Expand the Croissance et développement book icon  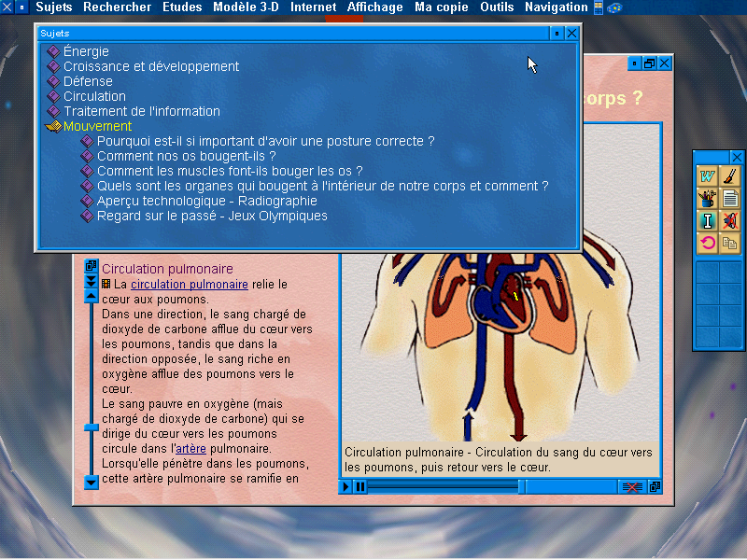(x=53, y=66)
